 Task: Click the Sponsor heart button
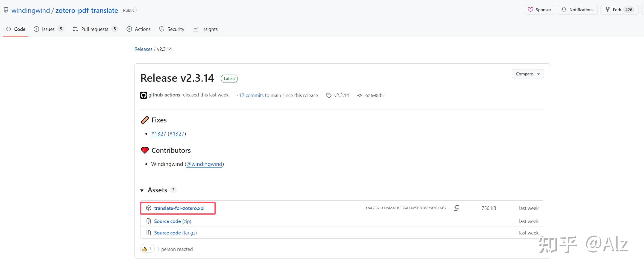point(539,10)
